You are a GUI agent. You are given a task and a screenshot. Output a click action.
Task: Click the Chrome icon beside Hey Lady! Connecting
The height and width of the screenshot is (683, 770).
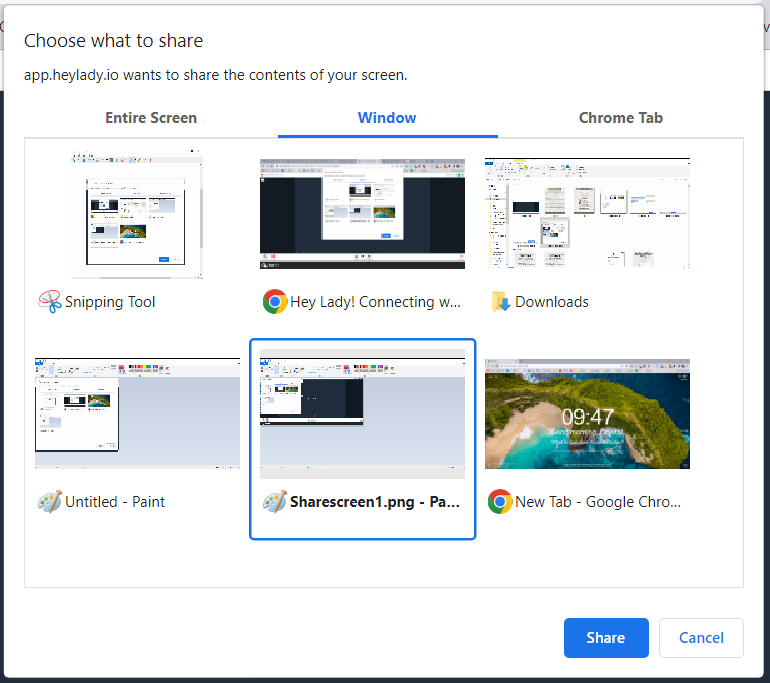[275, 301]
